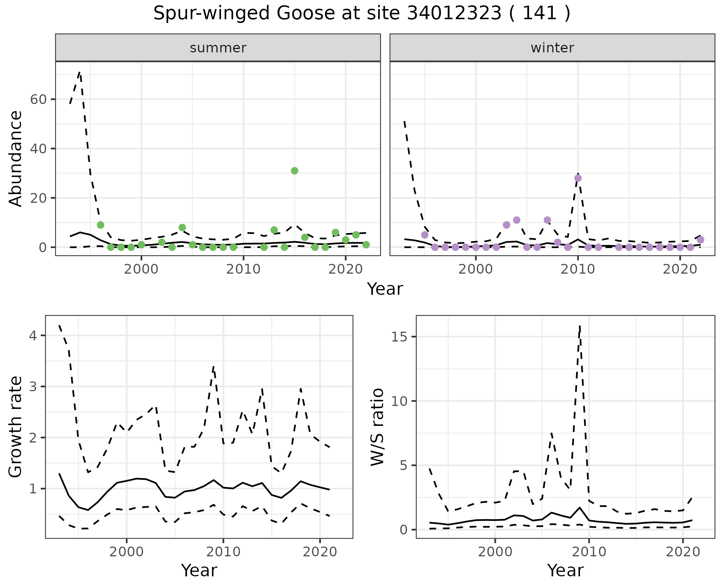The image size is (724, 588).
Task: Click the Abundance y-axis label
Action: click(16, 159)
